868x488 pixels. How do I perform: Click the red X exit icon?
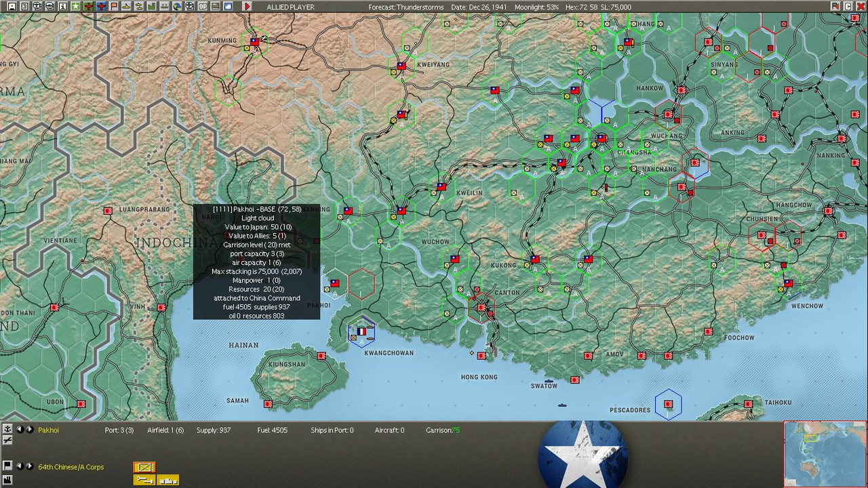[x=861, y=7]
